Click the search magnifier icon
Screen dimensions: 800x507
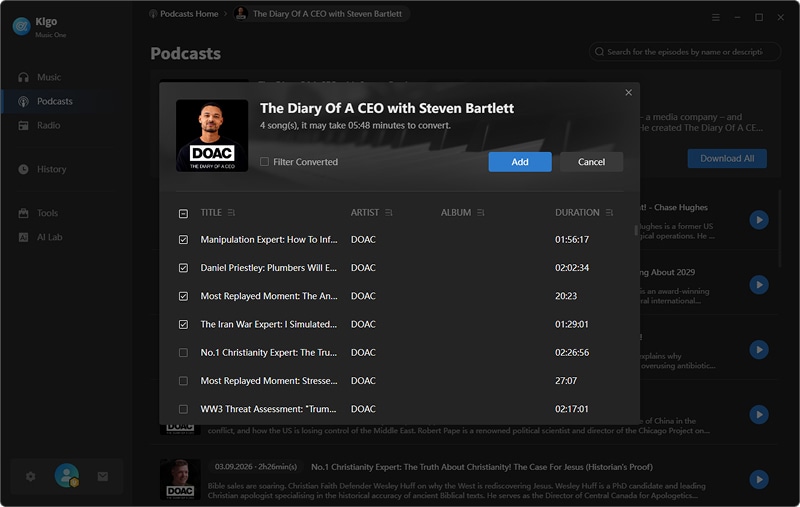pos(599,52)
